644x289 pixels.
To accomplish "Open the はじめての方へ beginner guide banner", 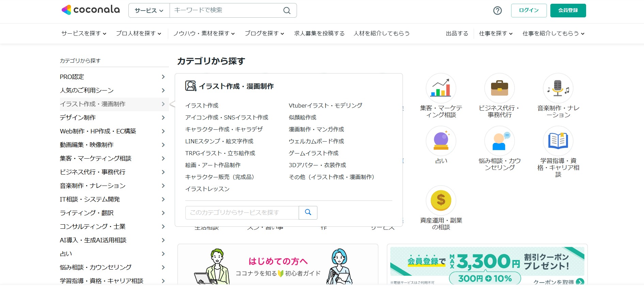I will (x=278, y=264).
